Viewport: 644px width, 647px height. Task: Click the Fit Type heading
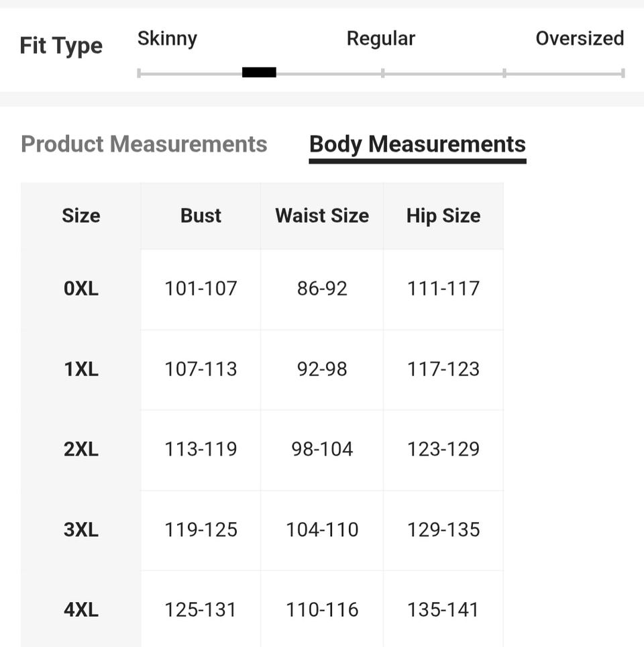click(61, 46)
